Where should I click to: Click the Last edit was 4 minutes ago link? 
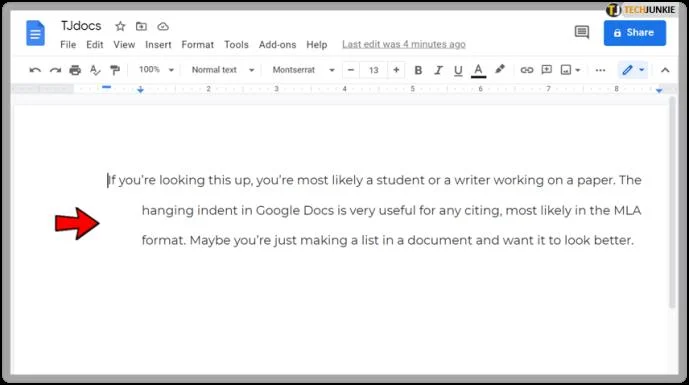(404, 44)
